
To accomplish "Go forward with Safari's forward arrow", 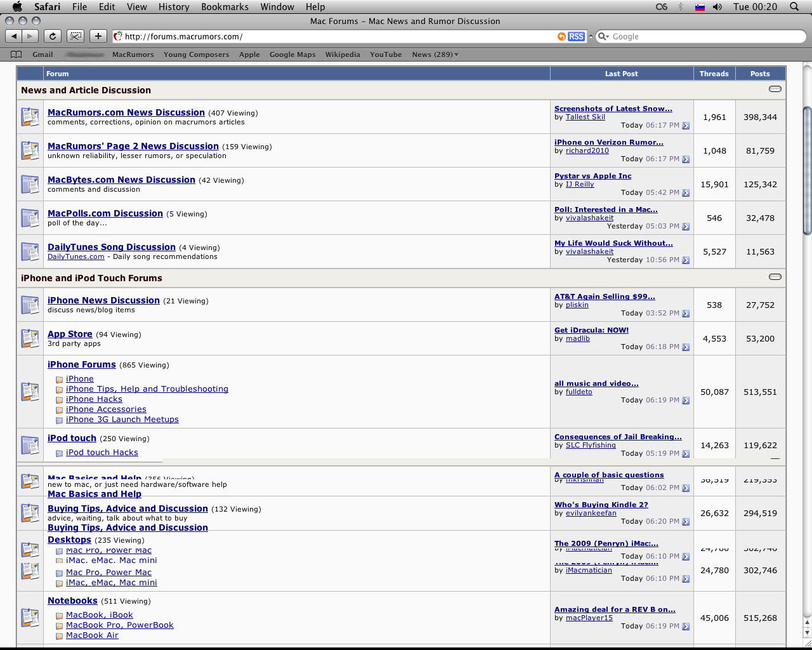I will [x=30, y=36].
